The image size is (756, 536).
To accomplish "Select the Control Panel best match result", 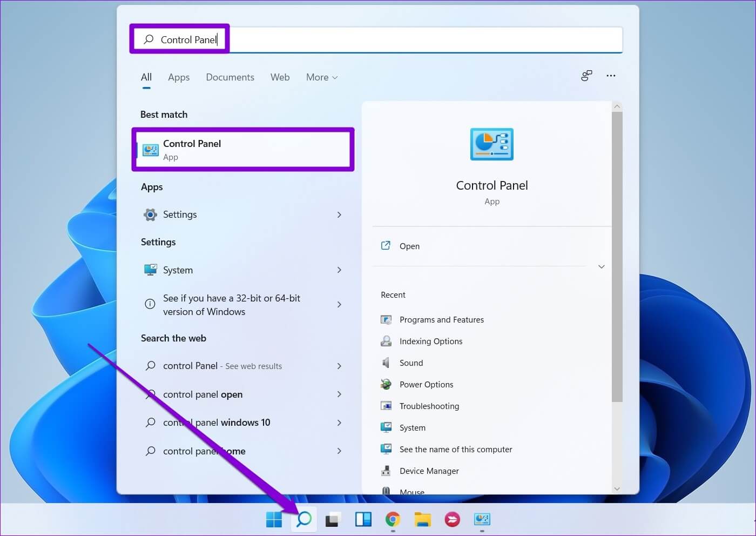I will point(243,150).
